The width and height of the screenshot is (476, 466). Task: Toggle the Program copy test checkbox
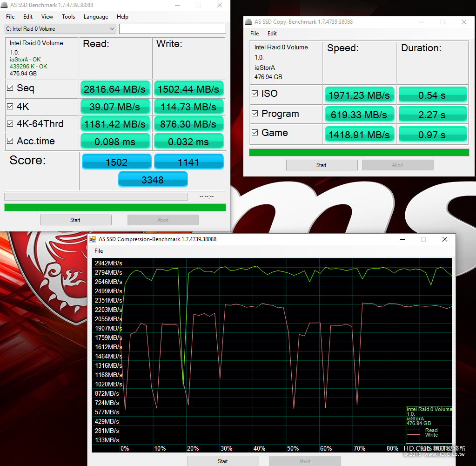click(255, 114)
